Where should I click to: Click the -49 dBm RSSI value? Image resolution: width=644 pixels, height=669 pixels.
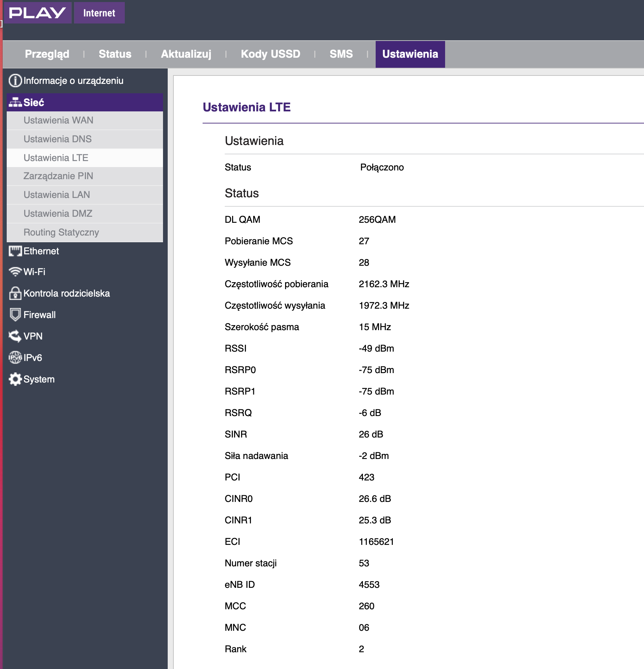coord(376,349)
